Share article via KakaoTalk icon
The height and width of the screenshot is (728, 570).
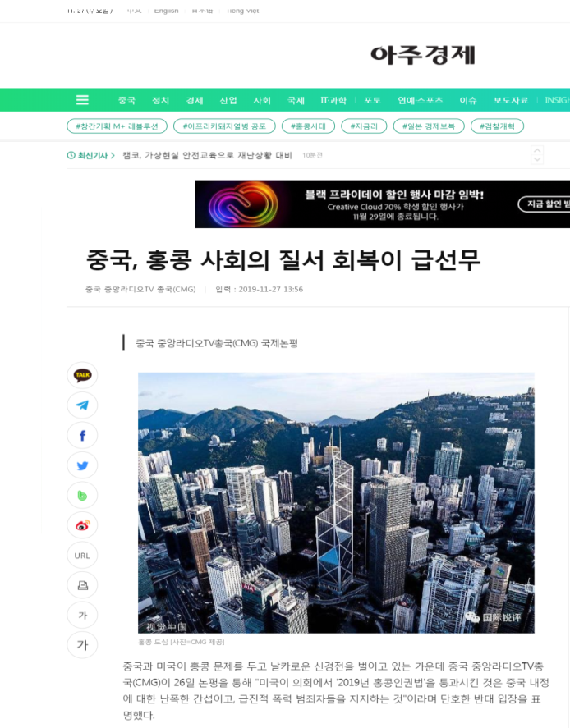tap(82, 375)
